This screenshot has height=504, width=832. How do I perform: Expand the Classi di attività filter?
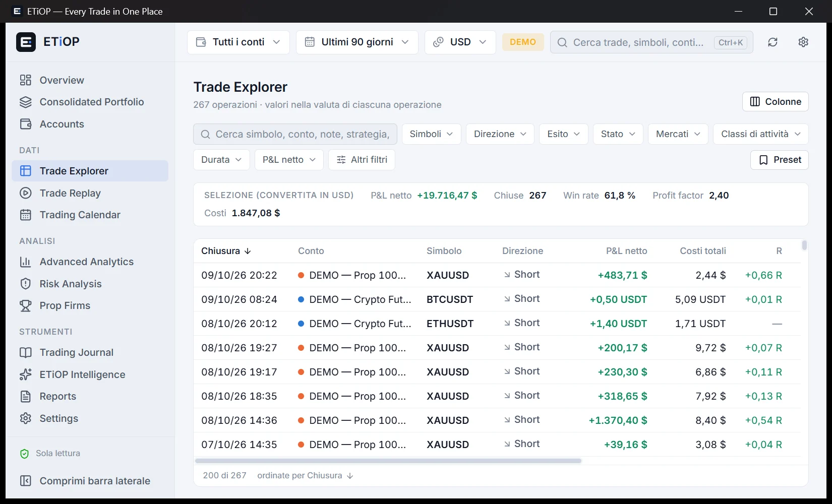tap(760, 134)
